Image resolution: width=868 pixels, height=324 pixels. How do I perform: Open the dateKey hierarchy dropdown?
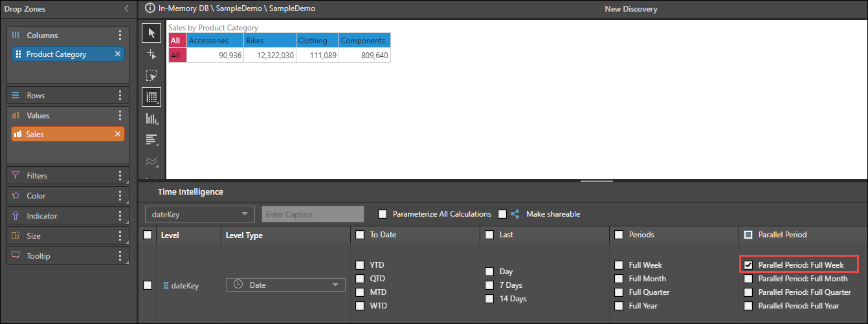[200, 214]
